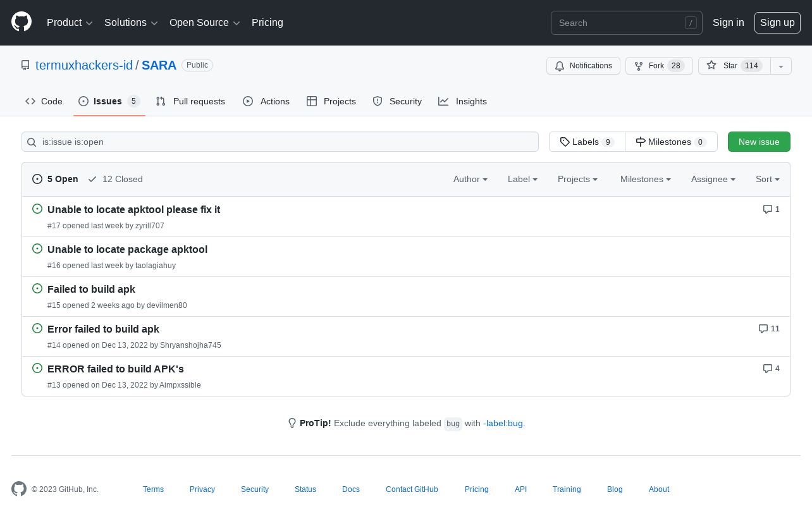Open the termuxhackers-id owner profile
Viewport: 812px width, 528px height.
click(x=84, y=65)
